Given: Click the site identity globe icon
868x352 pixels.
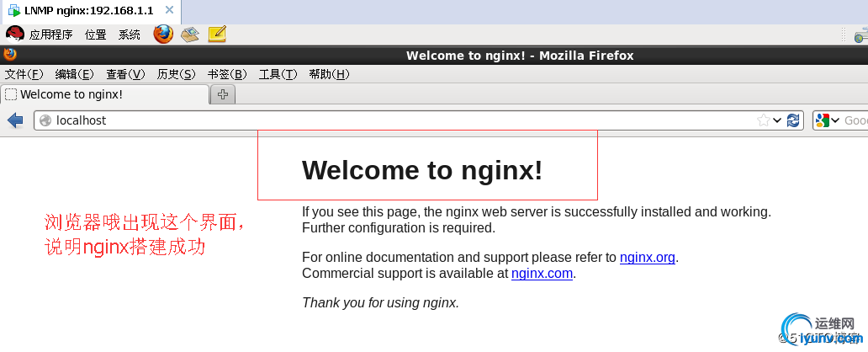Looking at the screenshot, I should [45, 120].
